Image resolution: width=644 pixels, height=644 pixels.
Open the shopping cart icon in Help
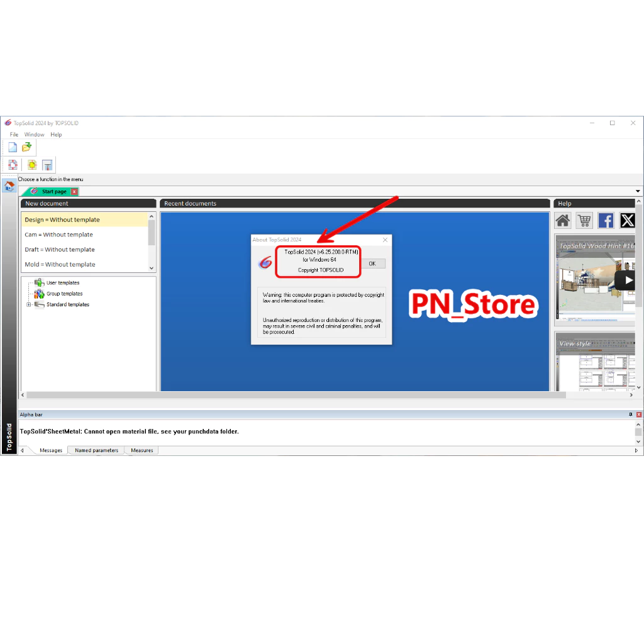(x=584, y=221)
